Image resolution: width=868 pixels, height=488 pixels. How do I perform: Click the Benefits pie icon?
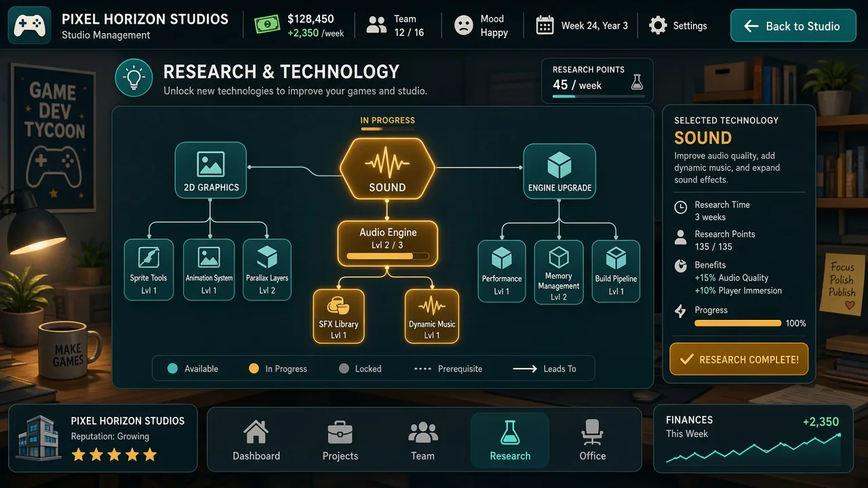pyautogui.click(x=681, y=266)
